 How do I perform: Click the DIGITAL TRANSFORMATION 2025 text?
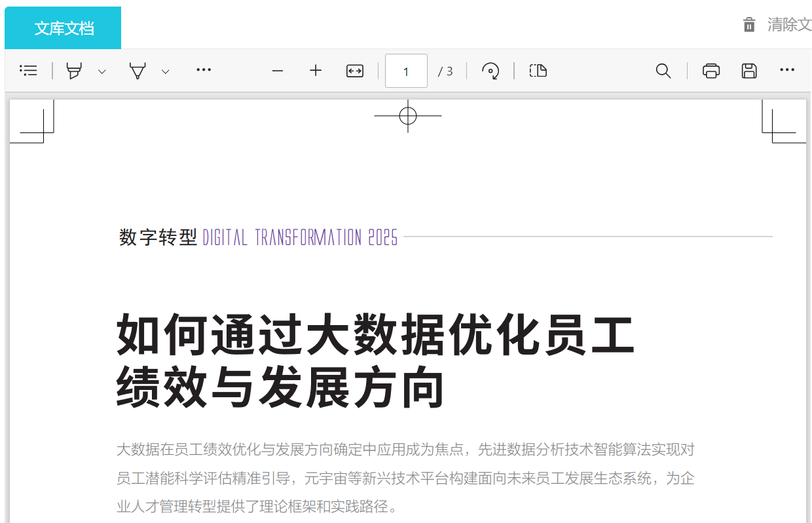pos(300,237)
